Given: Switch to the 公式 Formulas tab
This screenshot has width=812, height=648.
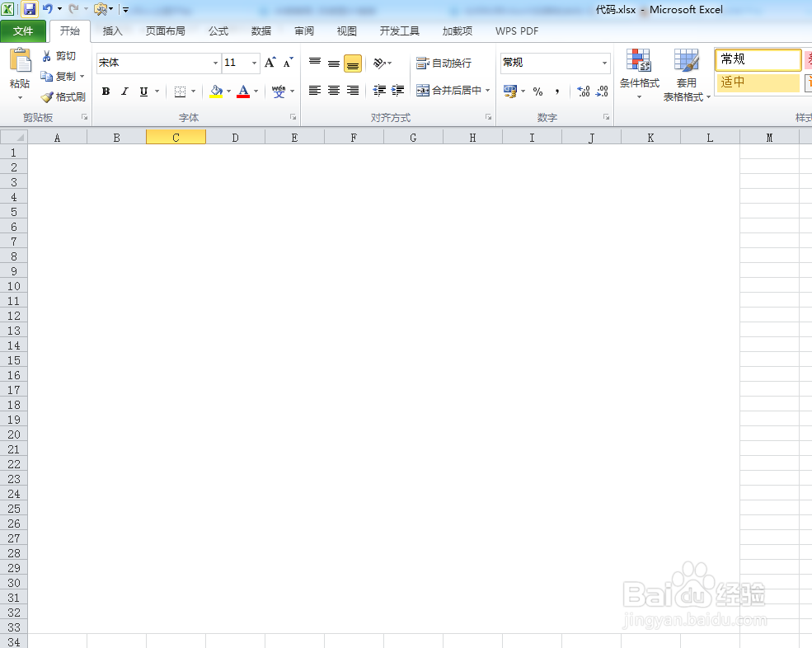Looking at the screenshot, I should click(218, 31).
